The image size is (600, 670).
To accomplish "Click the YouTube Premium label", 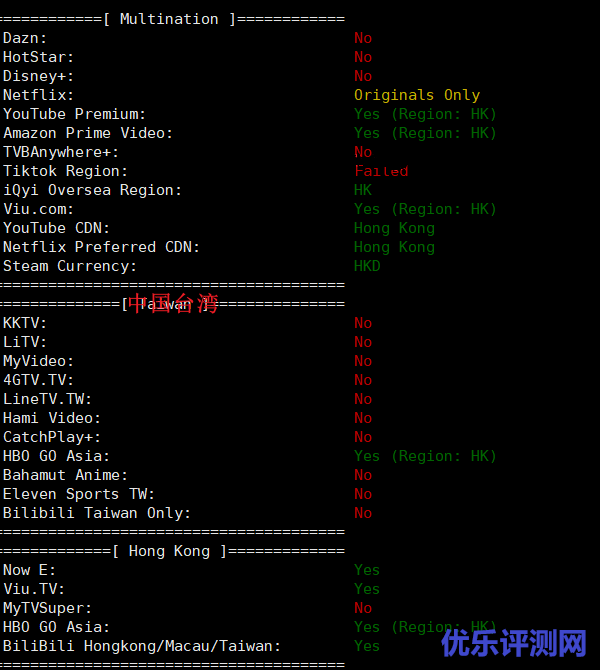I will 74,114.
